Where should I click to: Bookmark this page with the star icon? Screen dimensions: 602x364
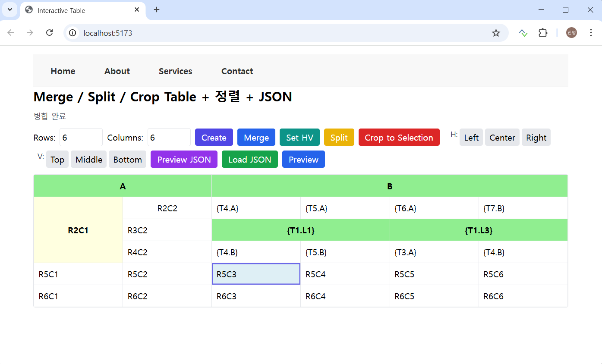(496, 33)
